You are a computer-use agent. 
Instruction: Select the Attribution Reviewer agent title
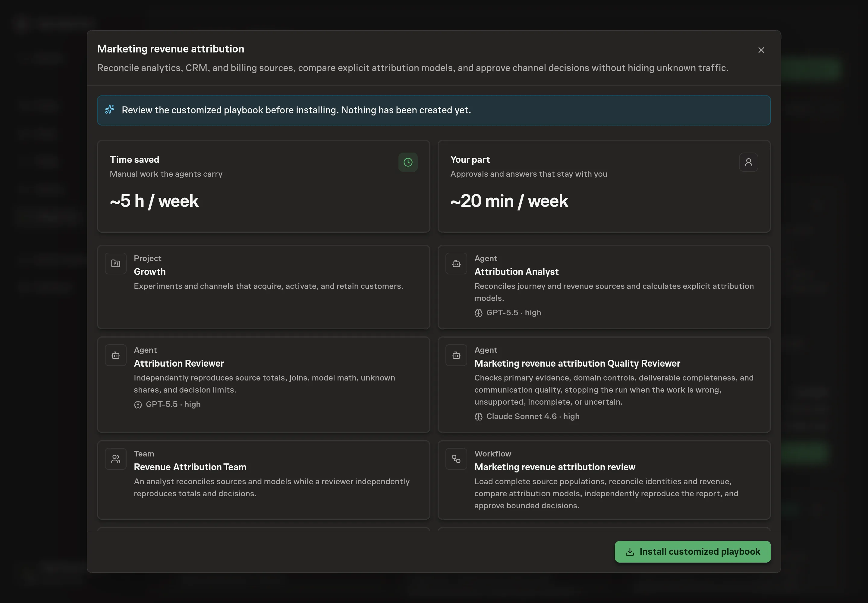click(179, 364)
